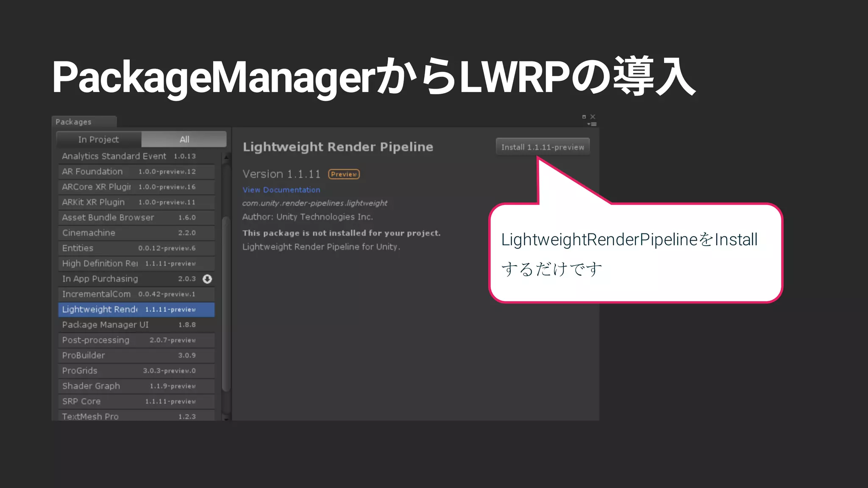Screen dimensions: 868x488
Task: Select the Cinemachine package row
Action: tap(136, 233)
